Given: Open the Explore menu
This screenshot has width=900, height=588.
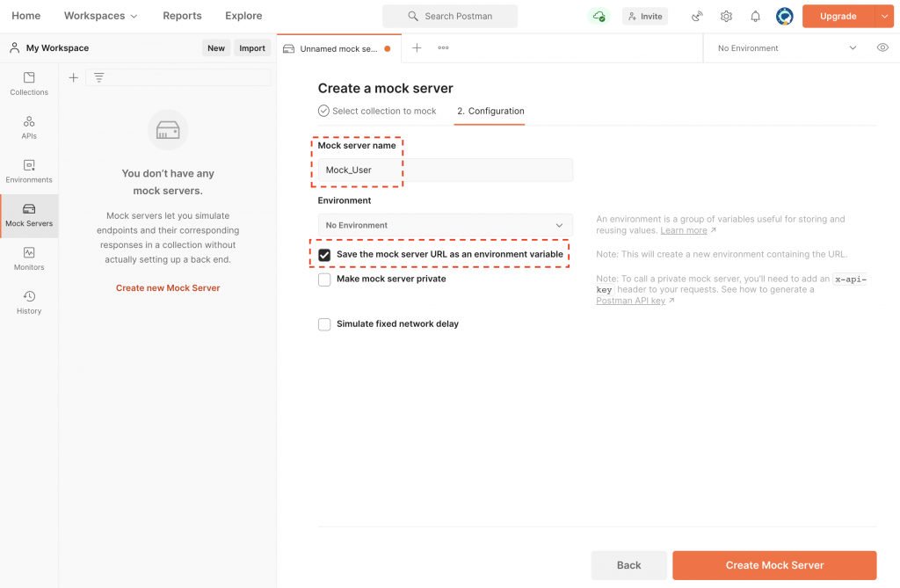Looking at the screenshot, I should click(243, 16).
